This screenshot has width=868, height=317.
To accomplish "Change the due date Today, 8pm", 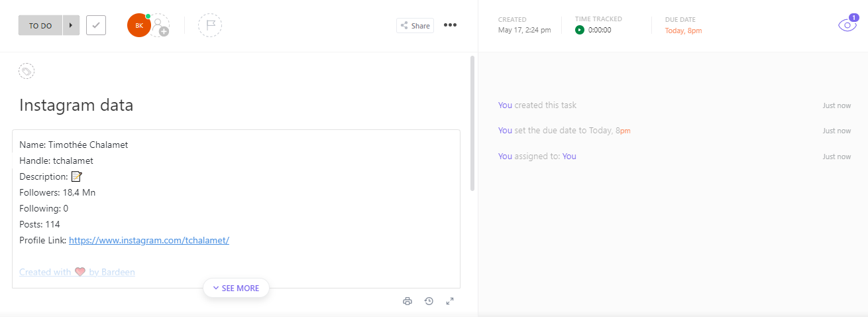I will click(683, 31).
